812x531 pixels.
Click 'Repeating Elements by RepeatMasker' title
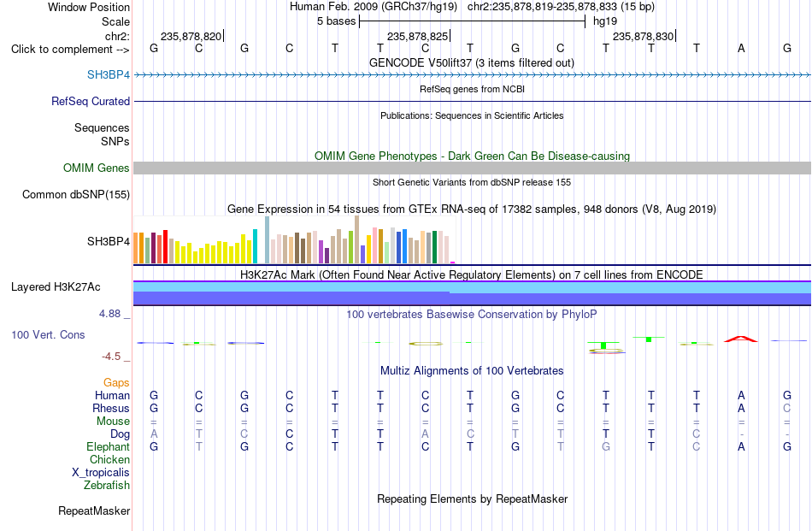(472, 499)
